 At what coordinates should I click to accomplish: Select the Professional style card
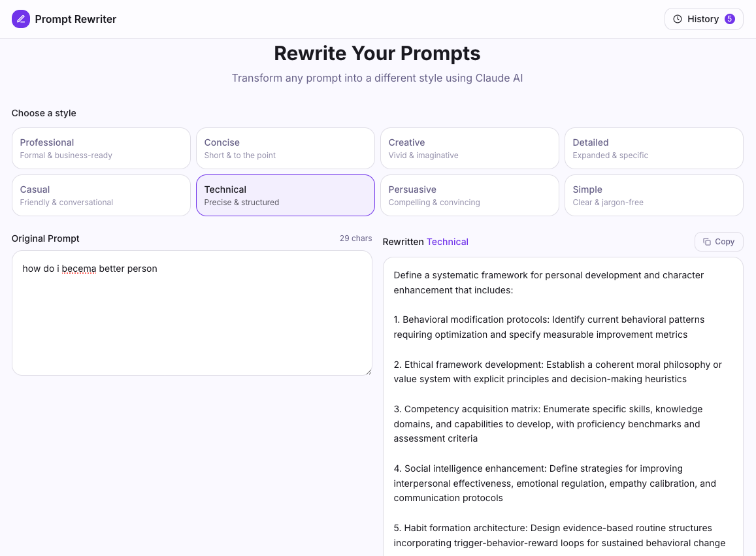(101, 148)
